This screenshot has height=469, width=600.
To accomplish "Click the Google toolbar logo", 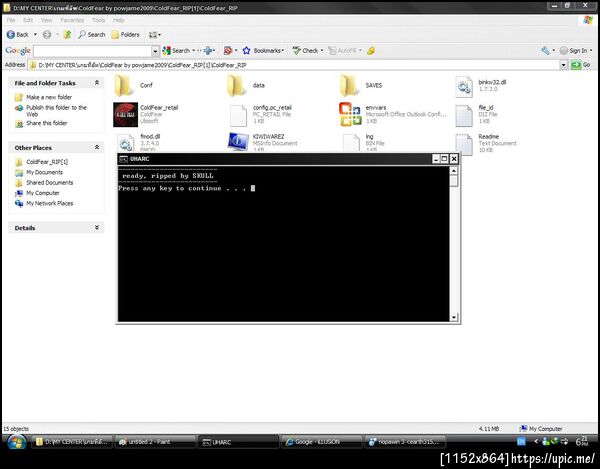I will click(18, 50).
